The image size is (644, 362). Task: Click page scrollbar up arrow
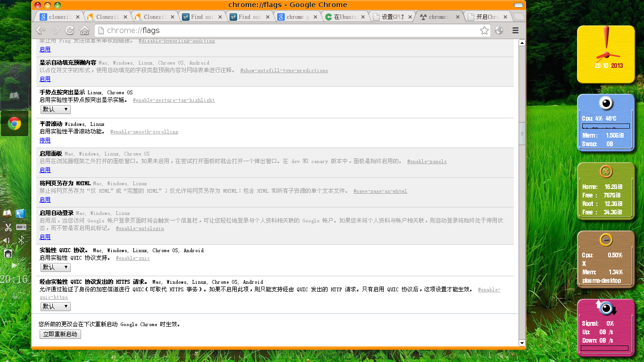click(x=522, y=43)
